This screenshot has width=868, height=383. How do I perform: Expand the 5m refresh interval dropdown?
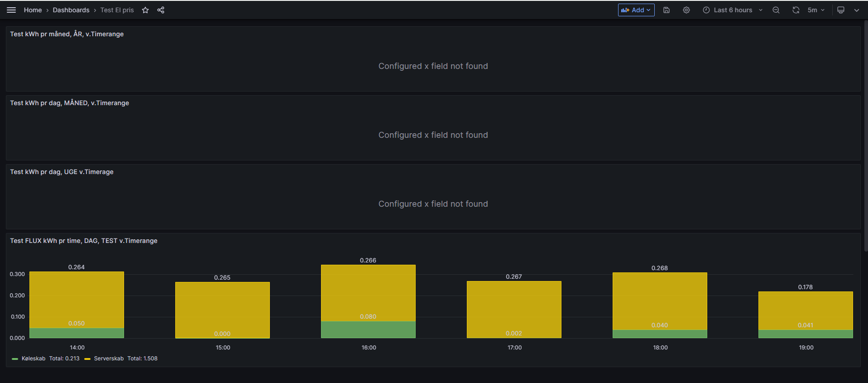[x=816, y=10]
